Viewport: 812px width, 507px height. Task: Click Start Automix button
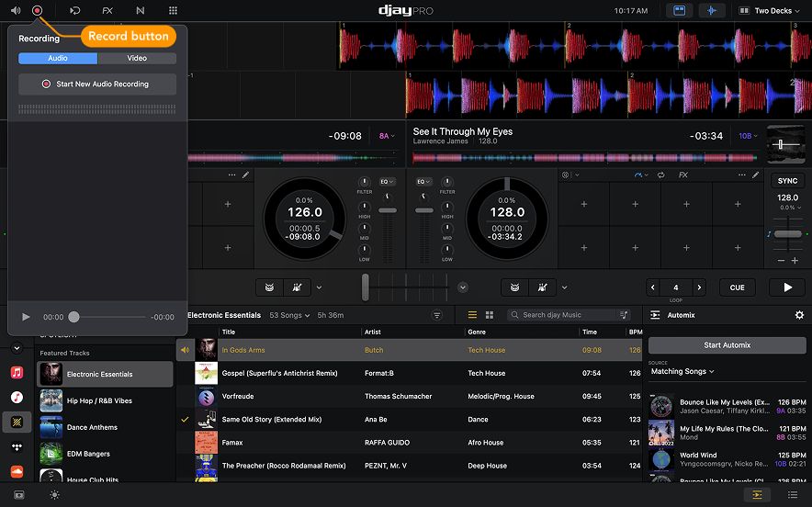[727, 345]
